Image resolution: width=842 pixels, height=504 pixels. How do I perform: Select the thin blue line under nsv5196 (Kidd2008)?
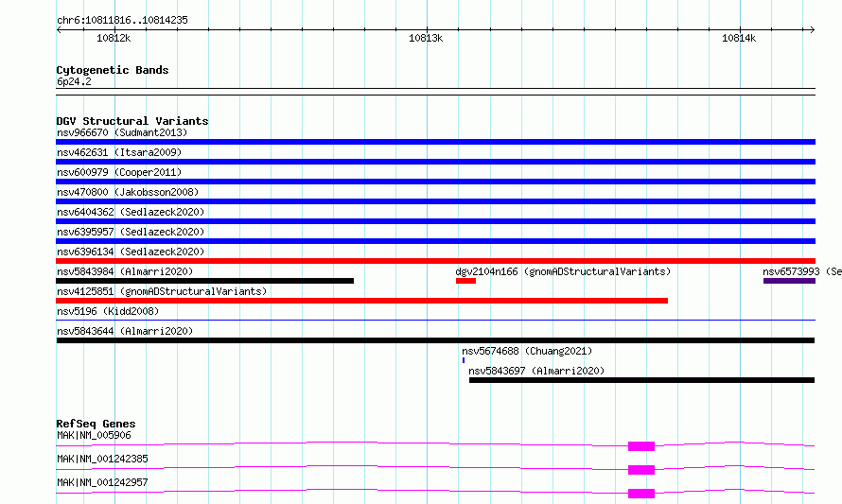pyautogui.click(x=435, y=321)
